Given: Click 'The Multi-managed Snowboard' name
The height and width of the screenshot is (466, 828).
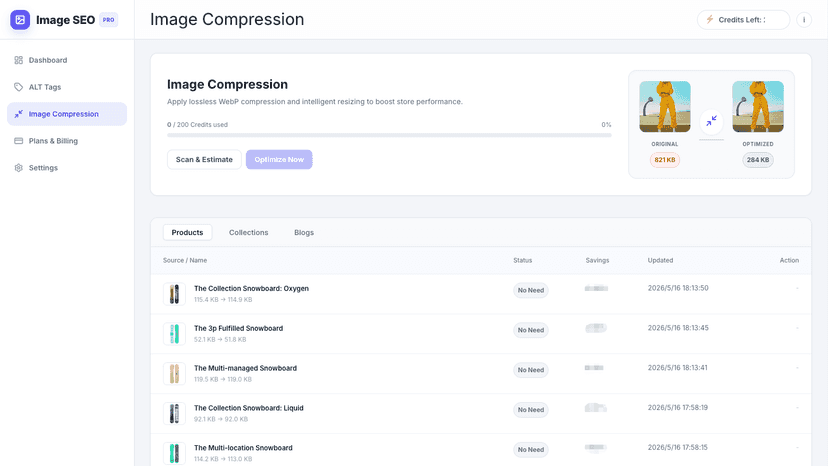Looking at the screenshot, I should coord(246,368).
